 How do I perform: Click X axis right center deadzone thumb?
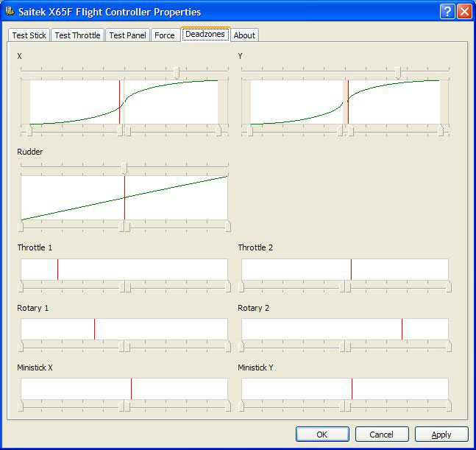(x=128, y=131)
